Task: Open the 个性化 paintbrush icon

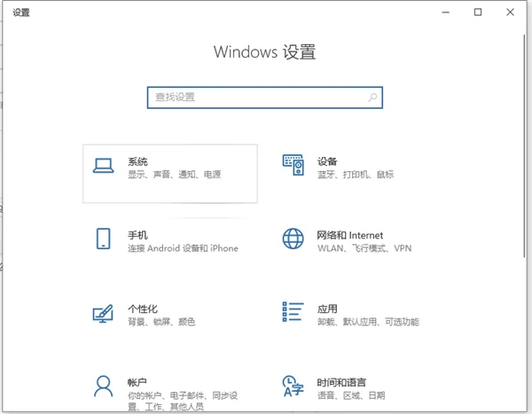Action: 103,314
